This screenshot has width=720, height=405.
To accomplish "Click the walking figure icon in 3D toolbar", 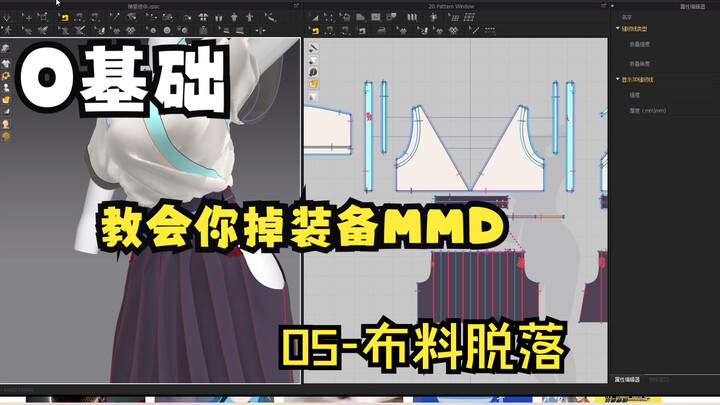I will point(7,31).
